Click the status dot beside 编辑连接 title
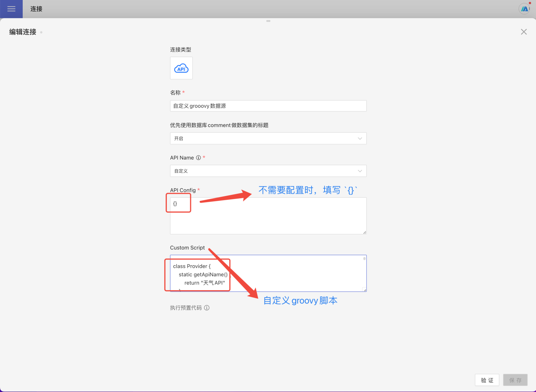Screen dimensions: 536x392 click(41, 32)
